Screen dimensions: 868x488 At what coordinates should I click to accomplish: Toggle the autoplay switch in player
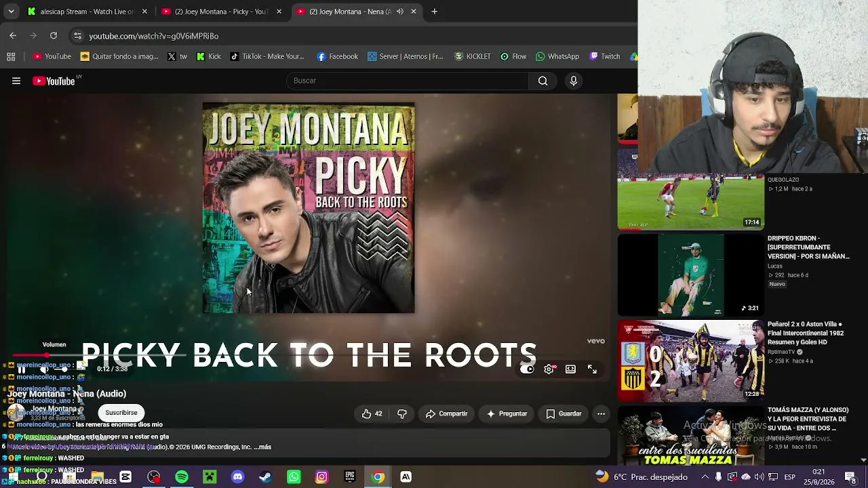tap(528, 369)
